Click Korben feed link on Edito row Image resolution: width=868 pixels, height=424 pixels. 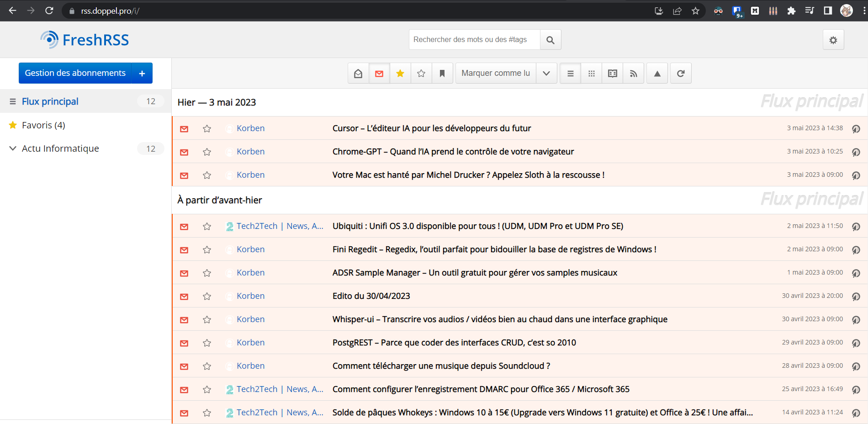(250, 296)
